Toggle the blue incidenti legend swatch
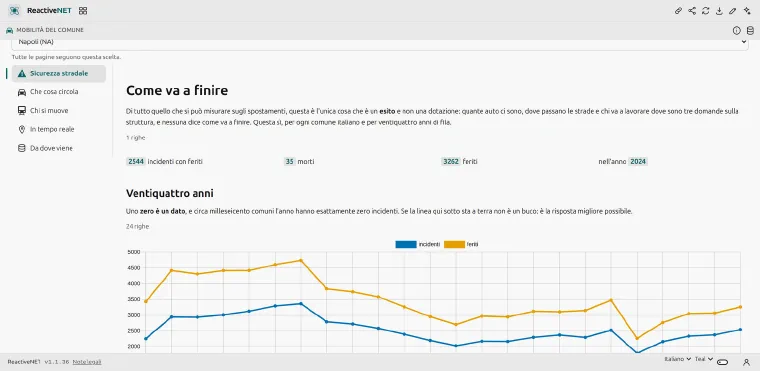760x371 pixels. (x=406, y=244)
